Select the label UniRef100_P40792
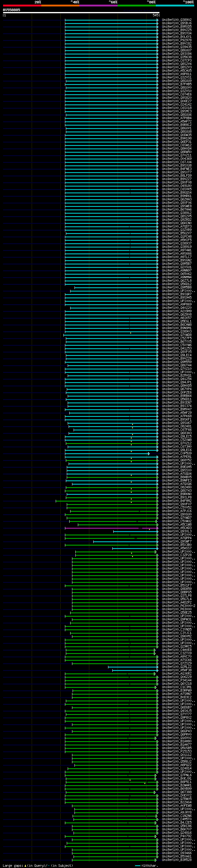This screenshot has height=868, width=197. pos(177,836)
